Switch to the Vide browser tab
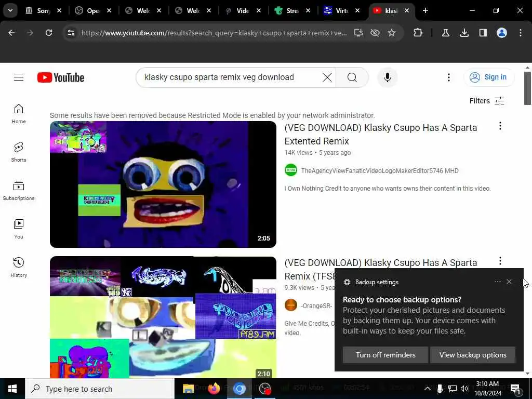 click(x=243, y=10)
